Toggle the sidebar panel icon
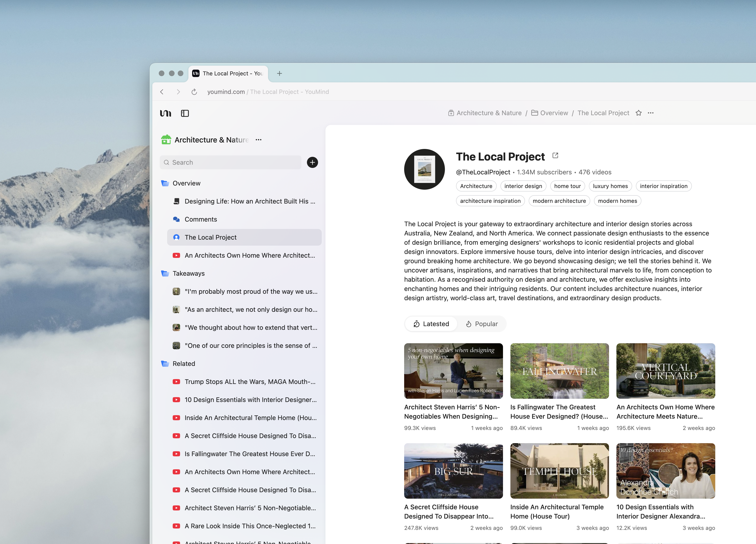The height and width of the screenshot is (544, 756). [x=185, y=113]
